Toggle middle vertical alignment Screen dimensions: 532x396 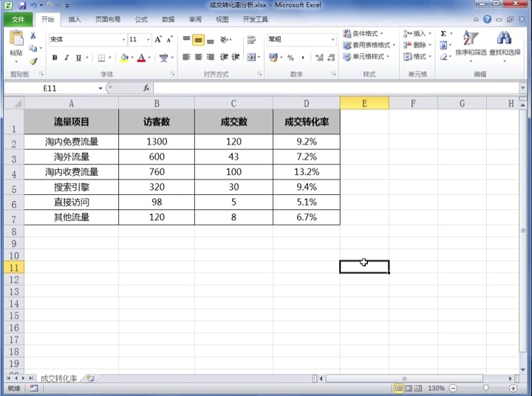click(x=198, y=40)
